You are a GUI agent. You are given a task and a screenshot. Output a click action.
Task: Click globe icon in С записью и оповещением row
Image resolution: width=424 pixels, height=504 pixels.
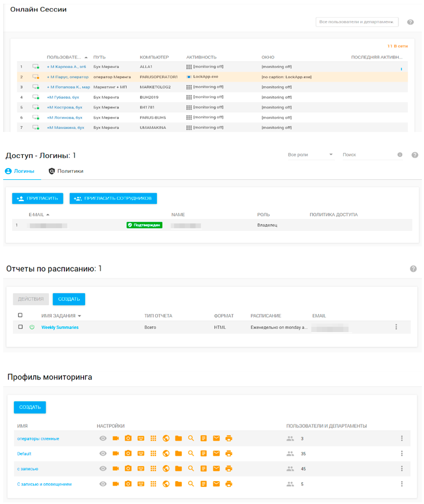click(x=166, y=484)
